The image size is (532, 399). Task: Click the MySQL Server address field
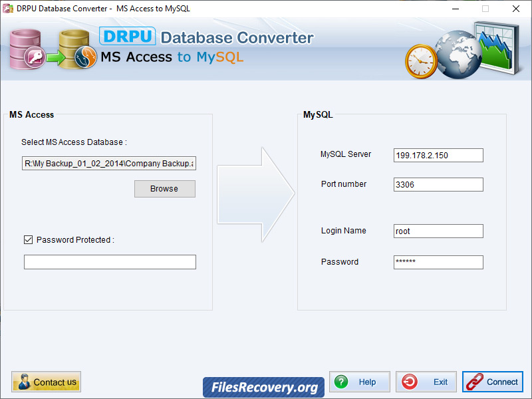pos(438,155)
